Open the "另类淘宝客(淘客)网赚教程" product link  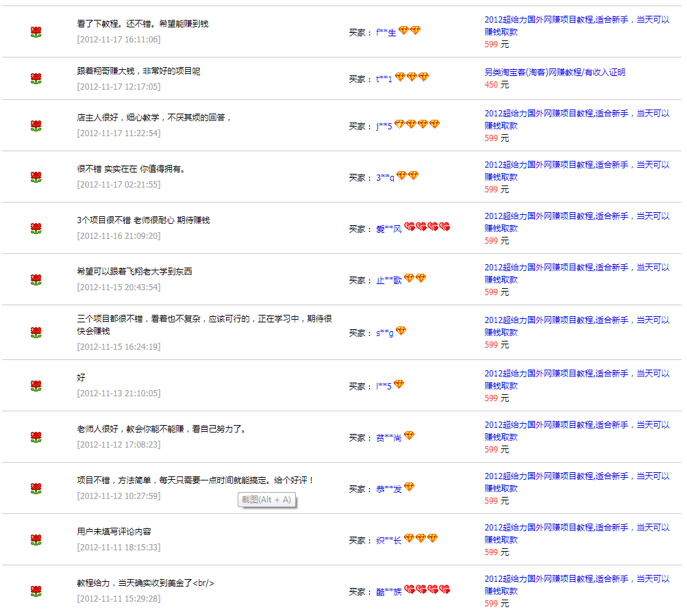pyautogui.click(x=554, y=73)
